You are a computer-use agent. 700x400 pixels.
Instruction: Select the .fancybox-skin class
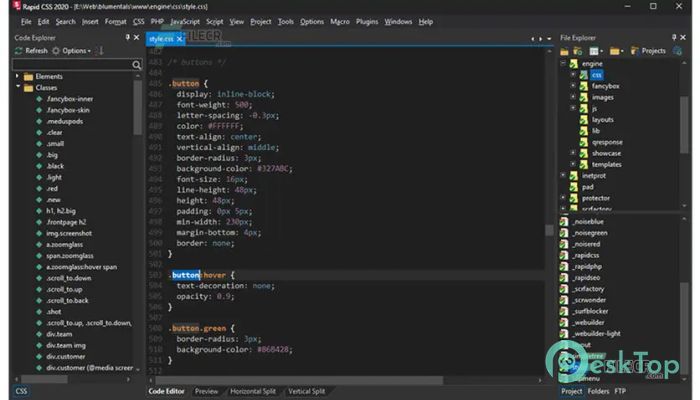[x=68, y=110]
